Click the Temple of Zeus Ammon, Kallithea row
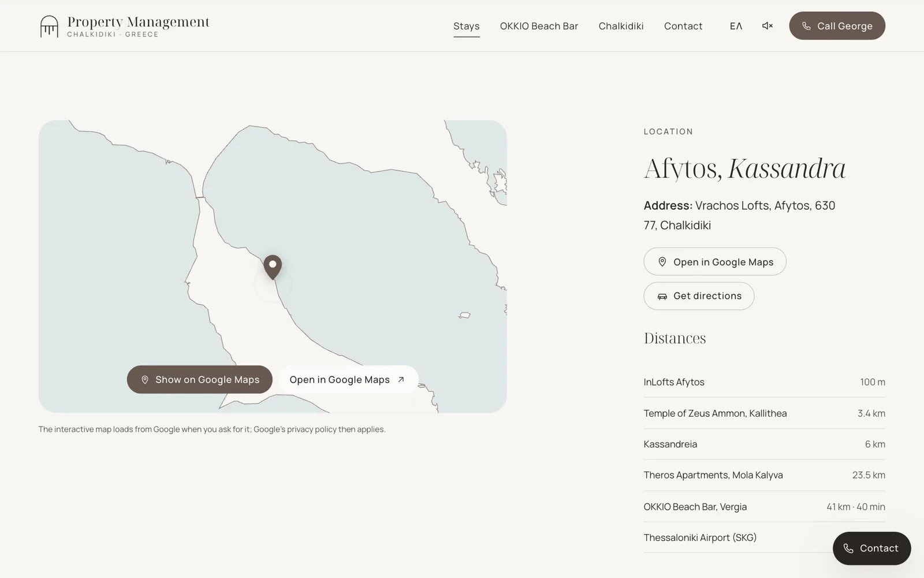This screenshot has height=578, width=924. 765,413
